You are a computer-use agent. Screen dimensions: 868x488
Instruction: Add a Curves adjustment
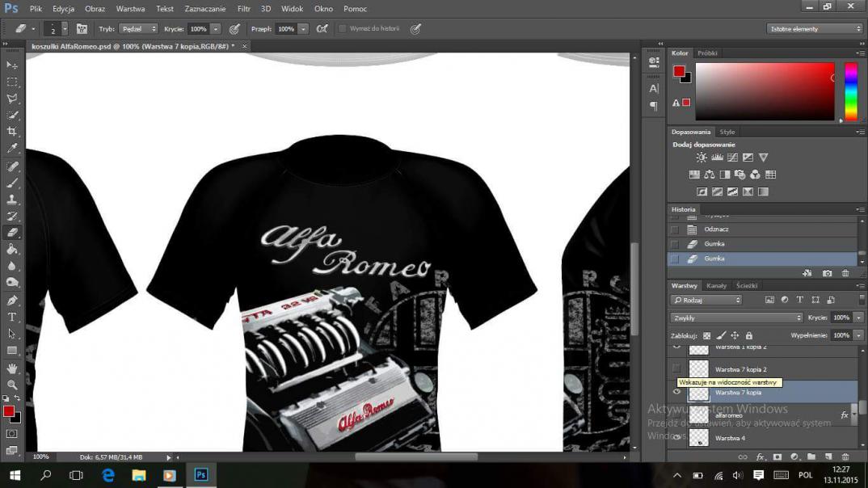click(732, 158)
